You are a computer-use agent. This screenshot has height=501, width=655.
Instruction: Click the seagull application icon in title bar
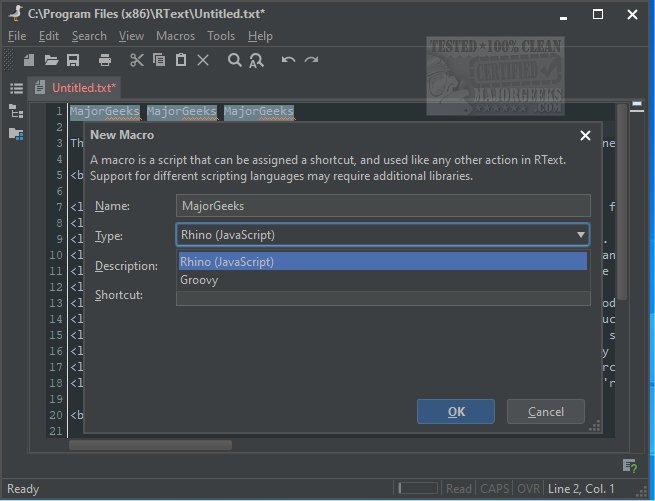16,13
